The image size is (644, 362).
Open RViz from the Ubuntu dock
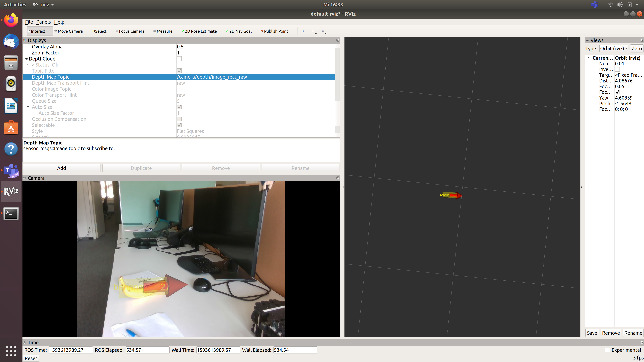11,191
